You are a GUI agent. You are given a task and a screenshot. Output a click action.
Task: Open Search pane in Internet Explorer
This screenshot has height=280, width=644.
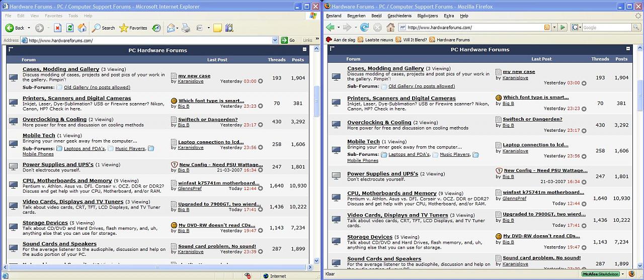pos(104,28)
